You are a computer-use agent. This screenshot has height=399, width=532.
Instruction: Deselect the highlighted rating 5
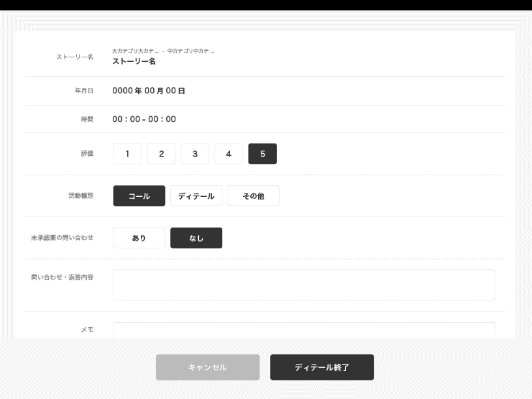coord(263,153)
